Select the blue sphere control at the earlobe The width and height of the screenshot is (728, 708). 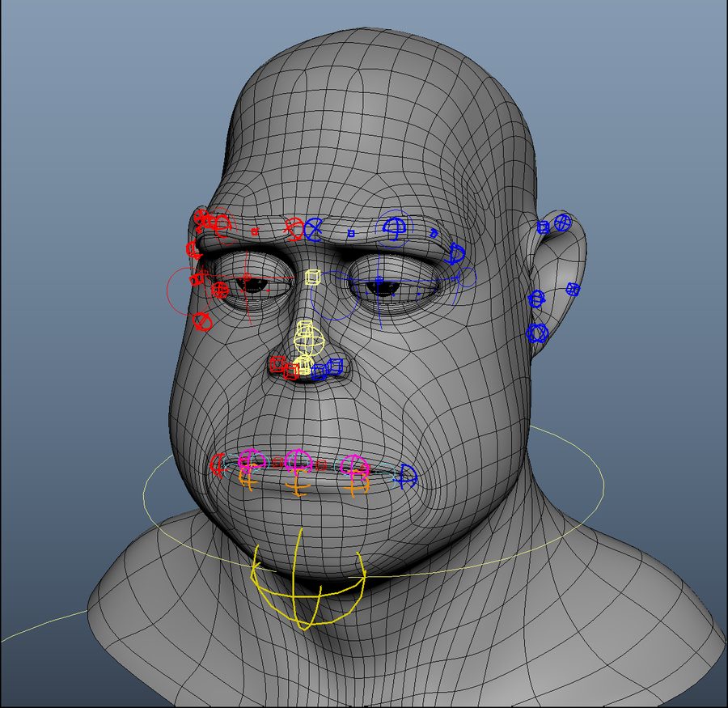(538, 333)
